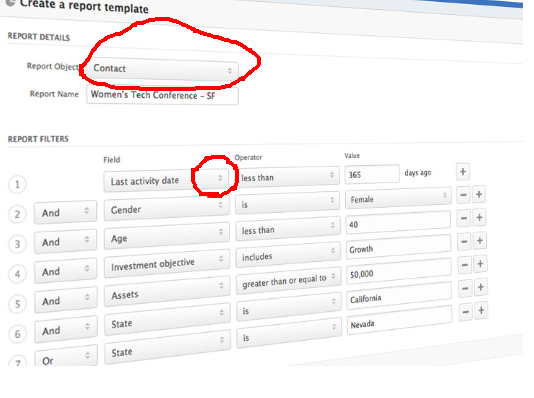This screenshot has height=398, width=534.
Task: Open the And conjunction dropdown in row 5
Action: click(x=66, y=301)
